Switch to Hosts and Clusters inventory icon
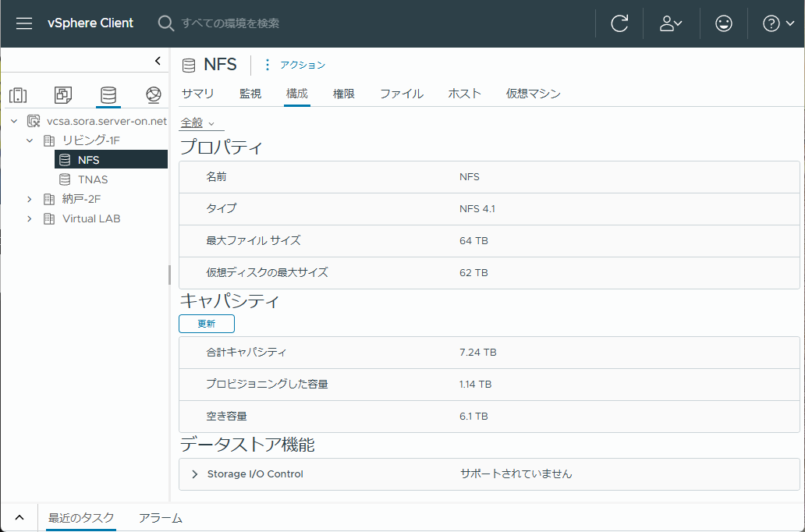 (18, 95)
